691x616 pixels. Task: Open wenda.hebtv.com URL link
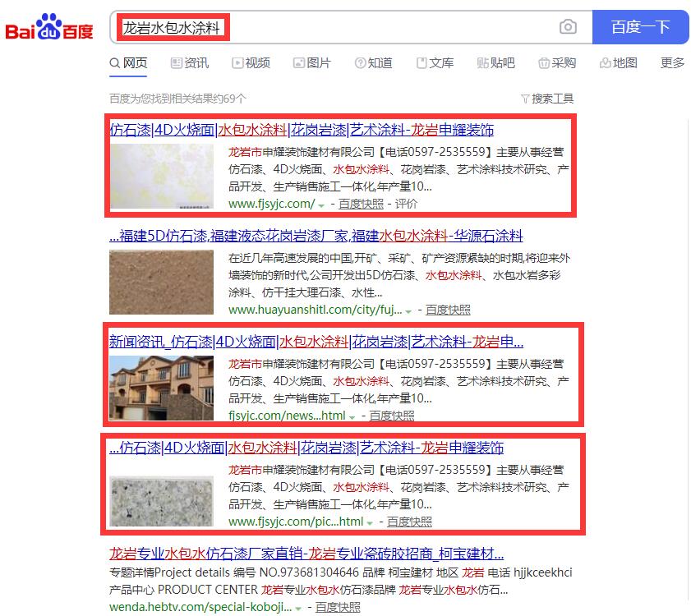(x=200, y=607)
